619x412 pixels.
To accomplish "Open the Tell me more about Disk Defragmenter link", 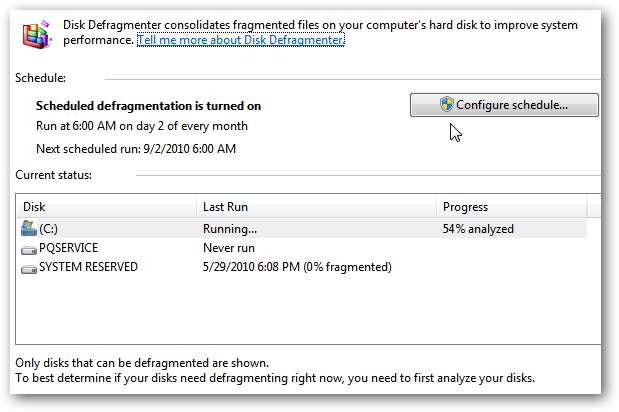I will pyautogui.click(x=240, y=39).
